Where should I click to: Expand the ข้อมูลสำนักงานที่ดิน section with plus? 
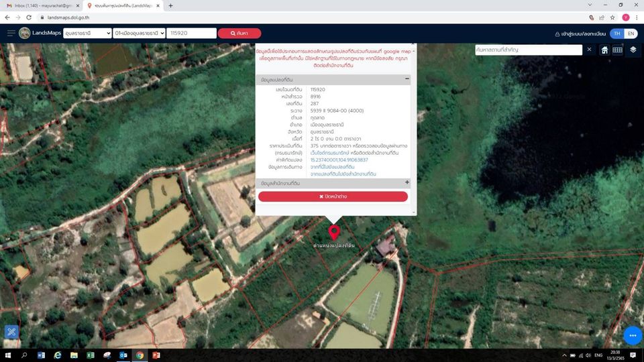pos(407,182)
